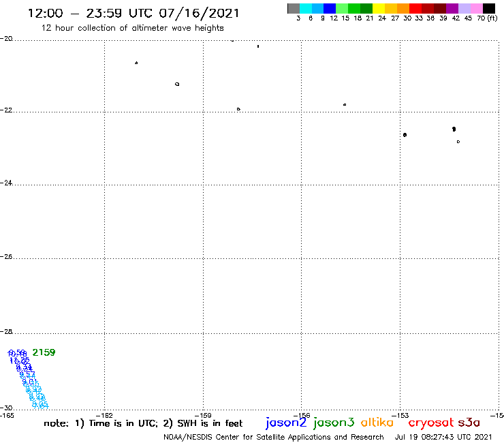Click the s3a satellite legend label

[x=469, y=423]
